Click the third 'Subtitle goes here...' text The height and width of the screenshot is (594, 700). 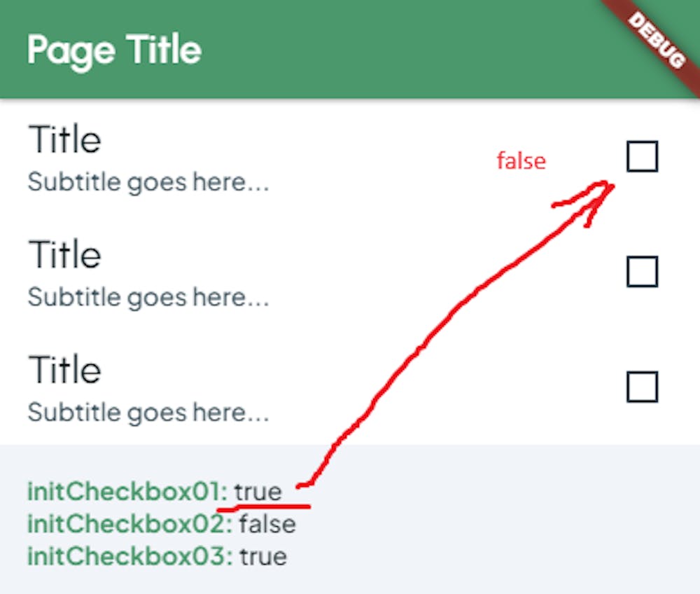tap(148, 413)
